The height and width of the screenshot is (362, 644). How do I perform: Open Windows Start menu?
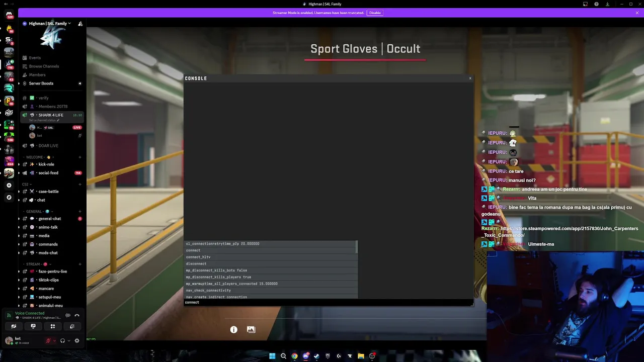(272, 356)
